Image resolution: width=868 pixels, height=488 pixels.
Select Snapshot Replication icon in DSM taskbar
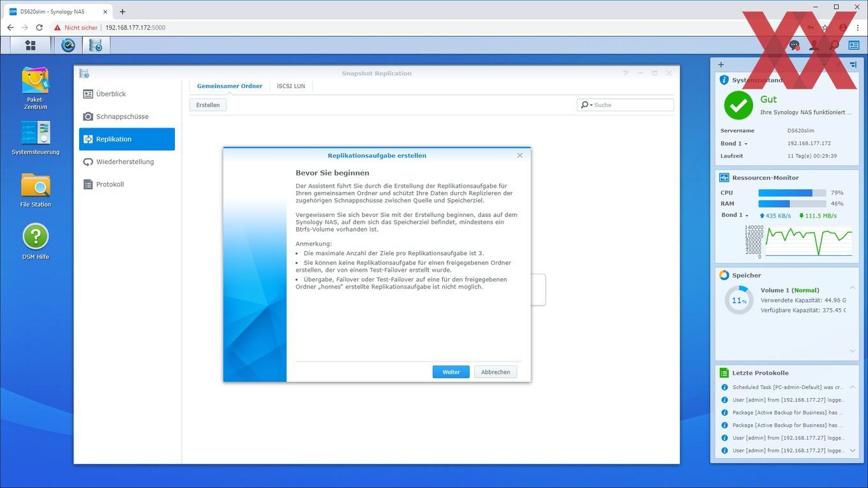pos(96,45)
